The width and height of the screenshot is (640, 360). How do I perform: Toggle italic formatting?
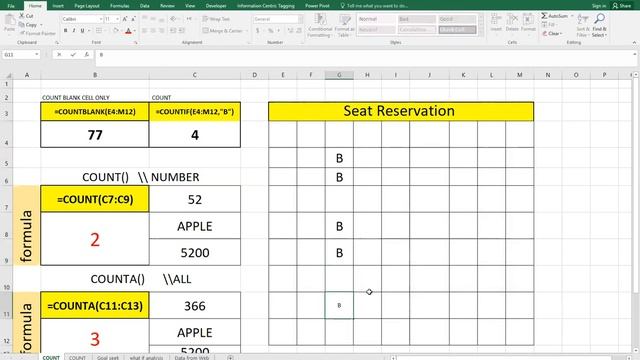74,31
